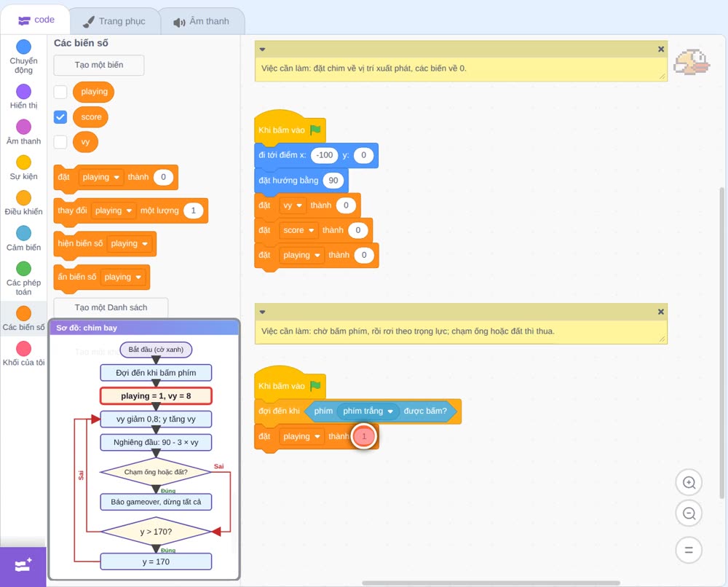
Task: Select the Các phép toán category
Action: tap(24, 279)
